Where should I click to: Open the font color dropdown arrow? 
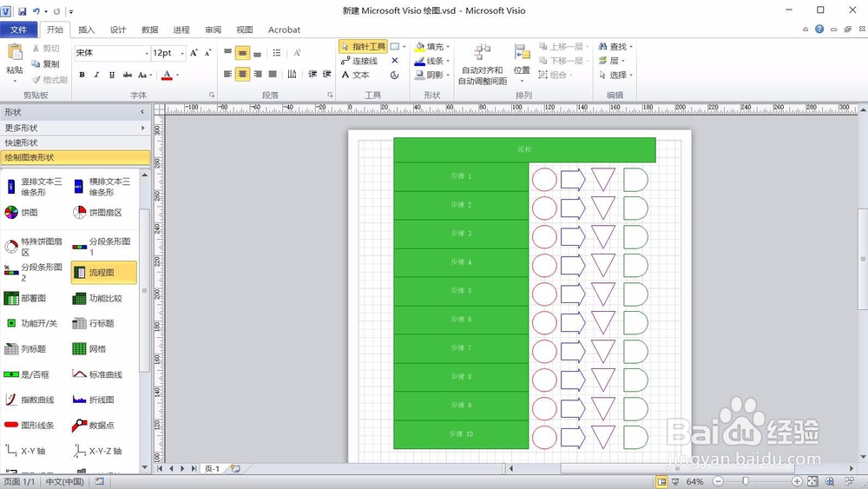click(x=178, y=75)
